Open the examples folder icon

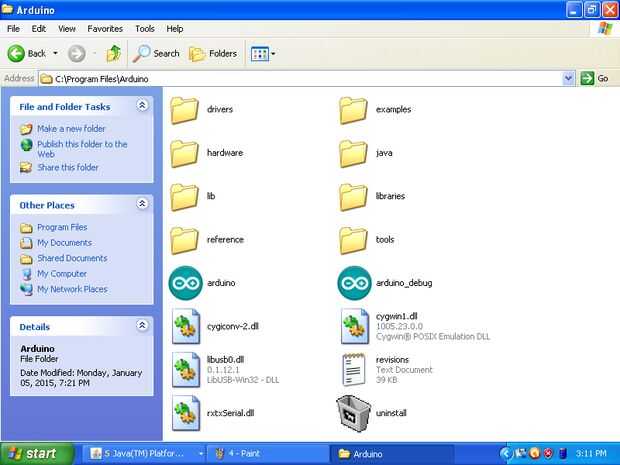click(x=353, y=110)
